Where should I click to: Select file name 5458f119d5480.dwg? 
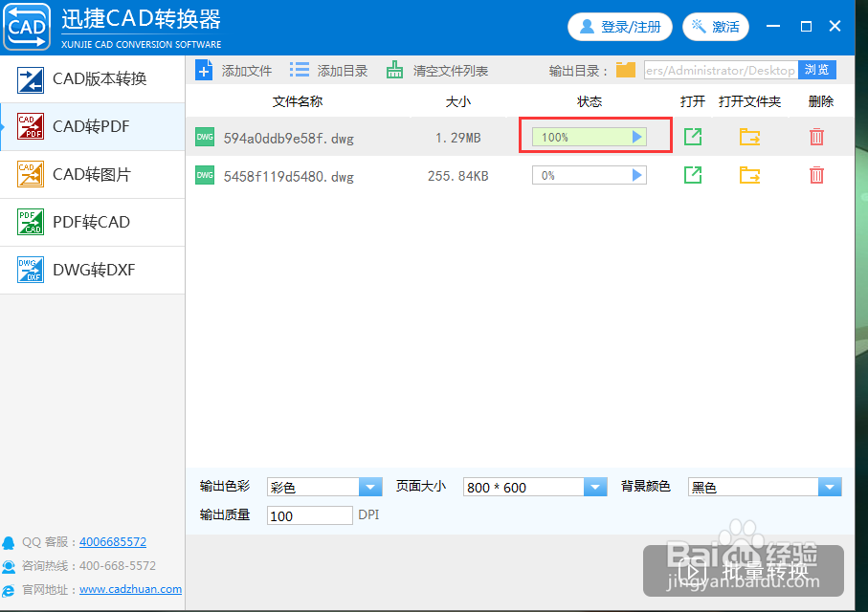(288, 177)
